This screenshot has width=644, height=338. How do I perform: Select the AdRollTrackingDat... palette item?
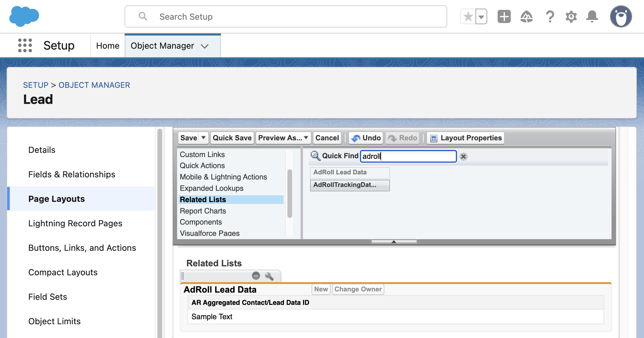tap(350, 185)
